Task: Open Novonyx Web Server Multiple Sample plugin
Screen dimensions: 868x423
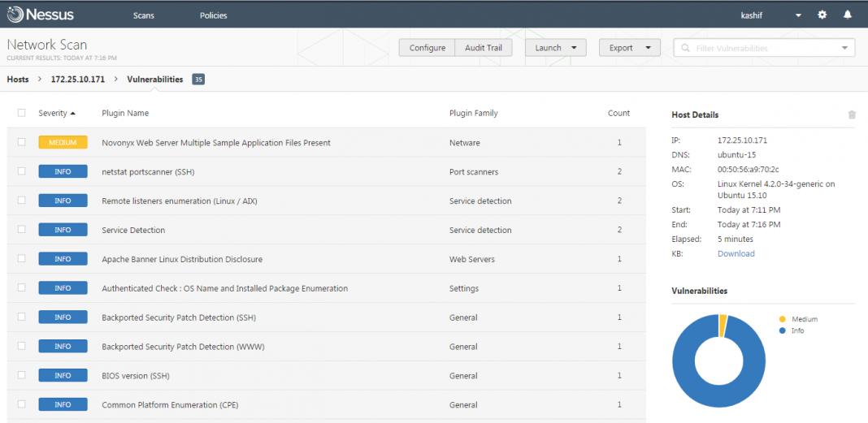Action: (x=216, y=143)
